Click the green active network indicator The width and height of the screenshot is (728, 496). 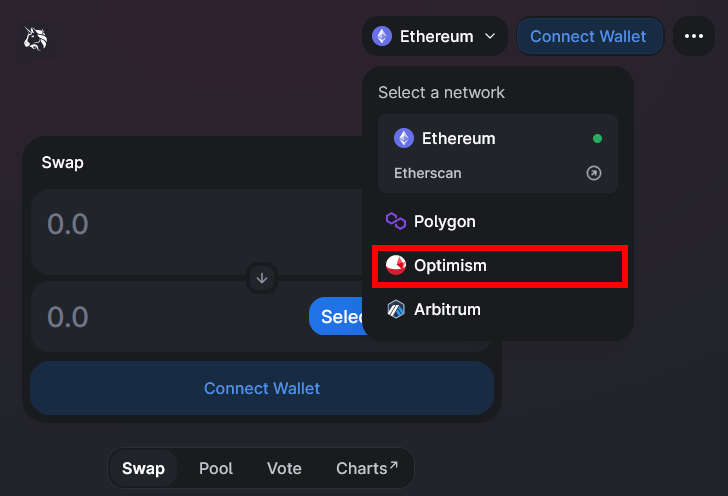pyautogui.click(x=597, y=139)
